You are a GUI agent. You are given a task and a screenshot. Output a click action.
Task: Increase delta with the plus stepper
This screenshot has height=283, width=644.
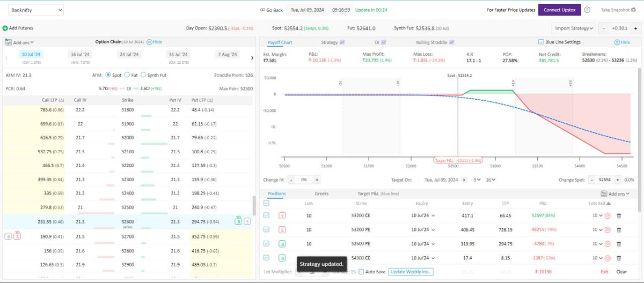click(x=634, y=28)
